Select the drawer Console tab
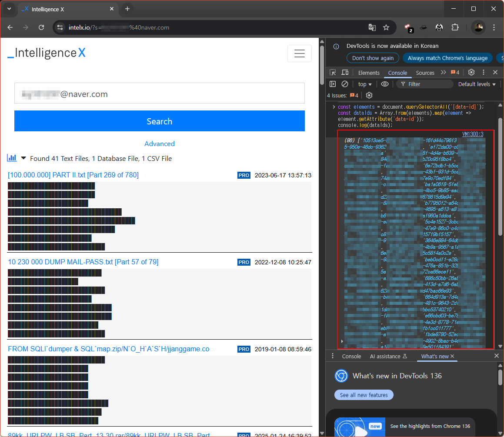 point(351,357)
